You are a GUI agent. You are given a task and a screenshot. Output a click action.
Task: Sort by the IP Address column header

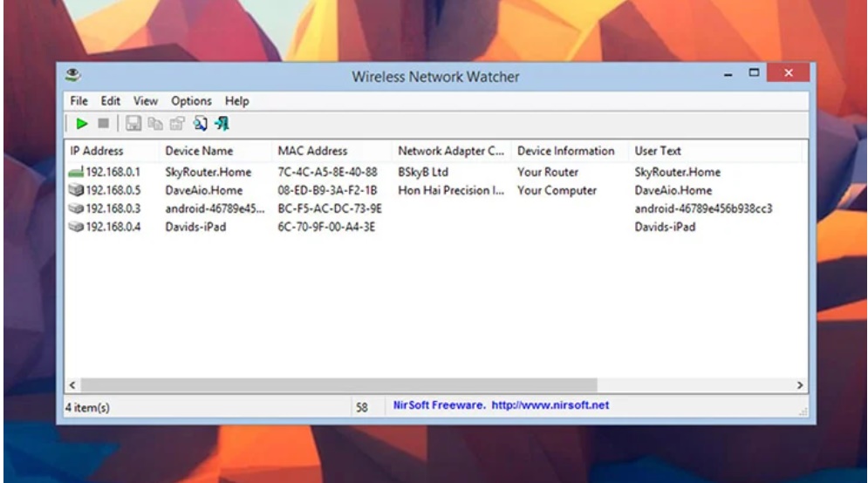click(x=97, y=151)
